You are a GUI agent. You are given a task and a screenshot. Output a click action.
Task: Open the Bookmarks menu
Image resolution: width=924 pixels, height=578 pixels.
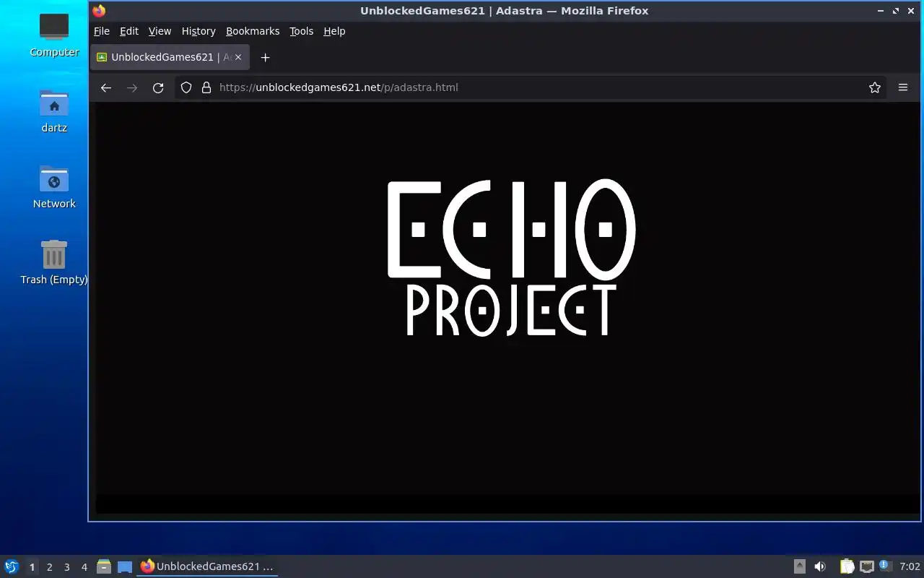[253, 31]
